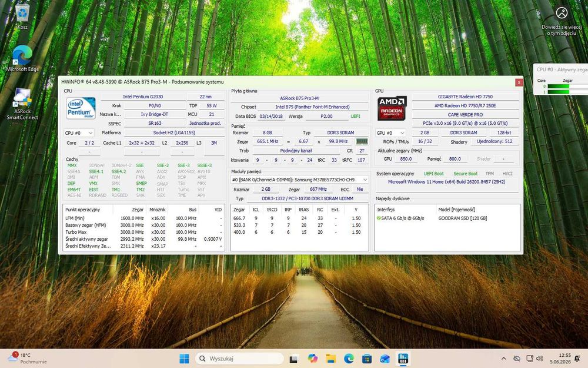Image resolution: width=588 pixels, height=368 pixels.
Task: Click the 'Dowiedz się więcej o tym zdjęciu' desktop icon
Action: point(562,21)
